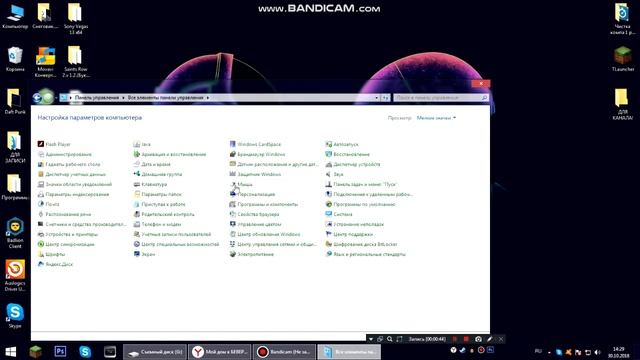Image resolution: width=640 pixels, height=360 pixels.
Task: Open Photoshop from the taskbar
Action: 60,351
